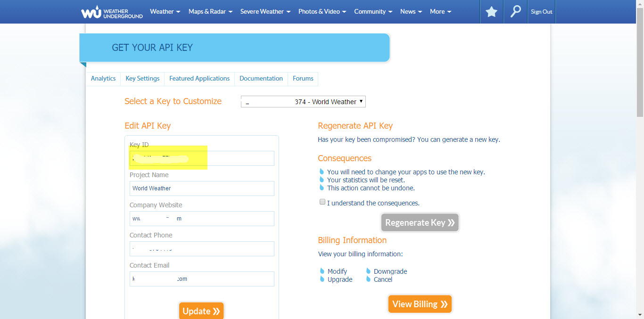Click the Downgrade billing link
The height and width of the screenshot is (319, 644).
click(x=390, y=271)
